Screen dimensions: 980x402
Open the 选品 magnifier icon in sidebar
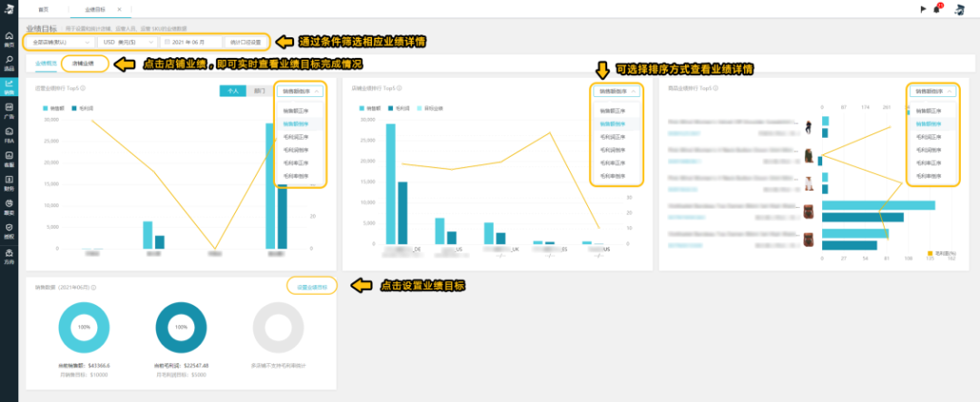point(9,59)
